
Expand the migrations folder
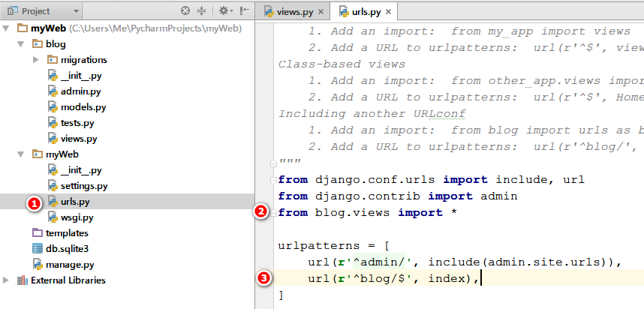click(x=36, y=60)
